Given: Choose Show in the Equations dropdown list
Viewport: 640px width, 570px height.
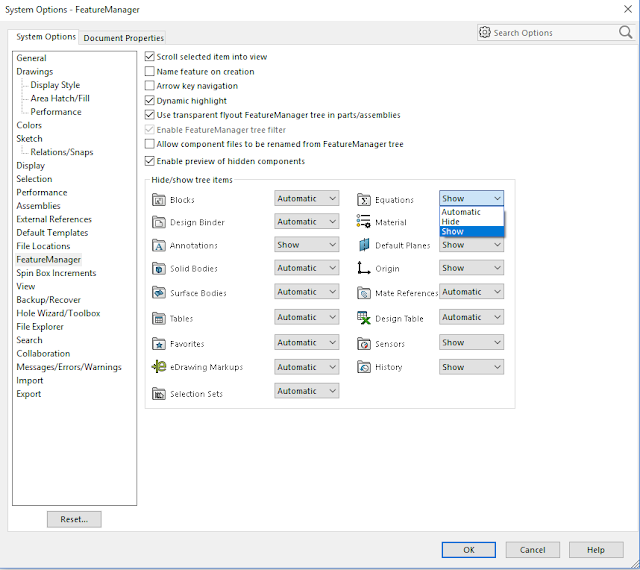Looking at the screenshot, I should (471, 232).
